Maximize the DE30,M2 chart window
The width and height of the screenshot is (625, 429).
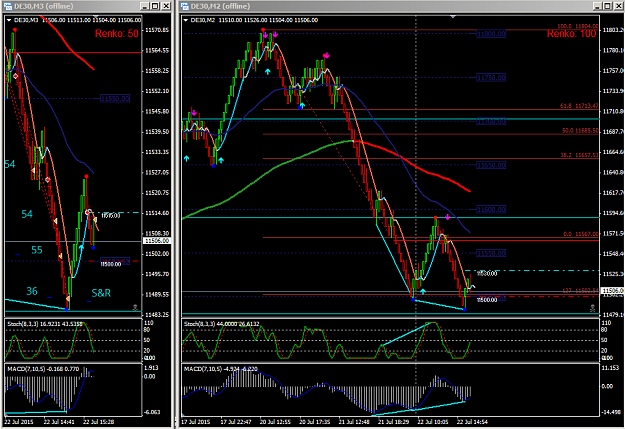(607, 6)
